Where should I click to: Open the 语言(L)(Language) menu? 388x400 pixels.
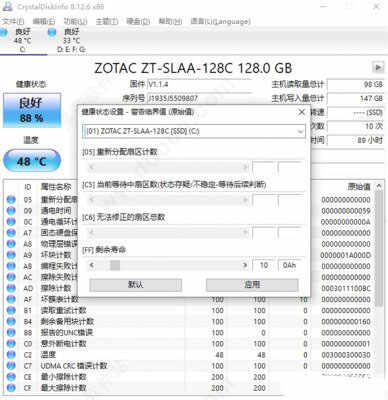[220, 21]
